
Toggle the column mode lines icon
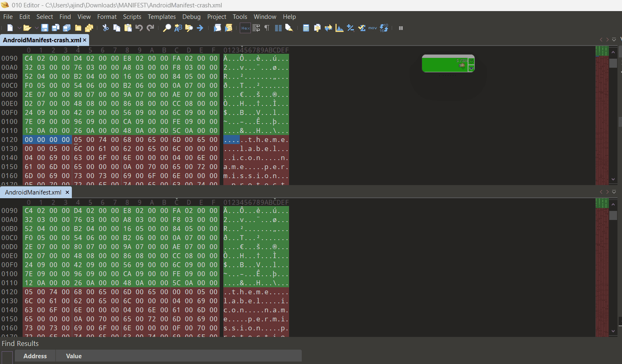click(278, 28)
